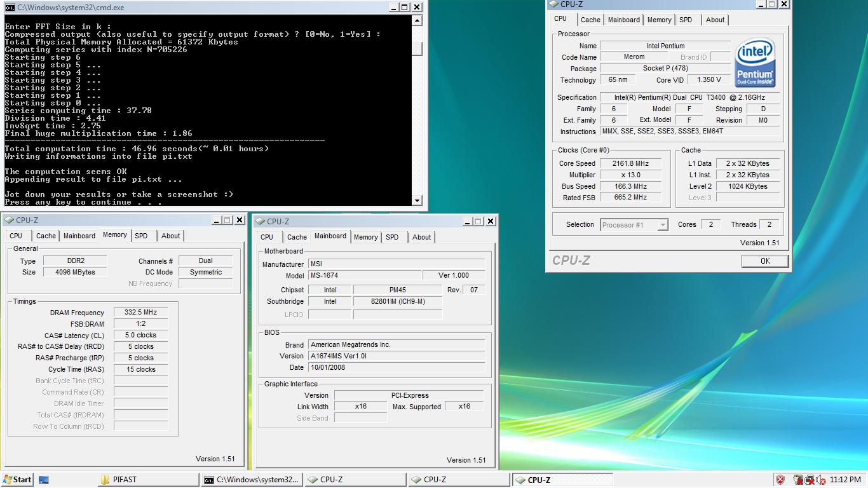Open the Windows Start menu

[x=17, y=480]
